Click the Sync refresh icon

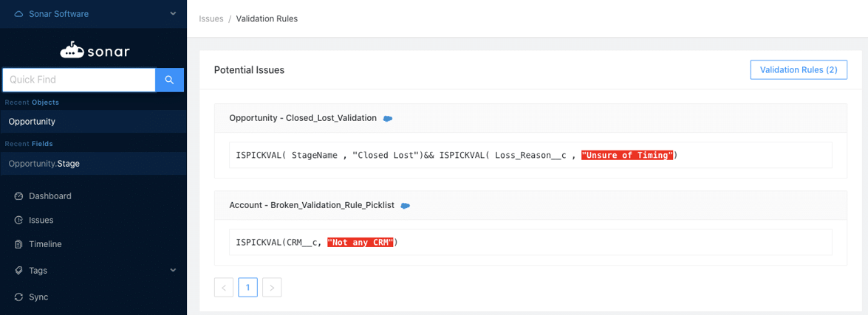18,297
